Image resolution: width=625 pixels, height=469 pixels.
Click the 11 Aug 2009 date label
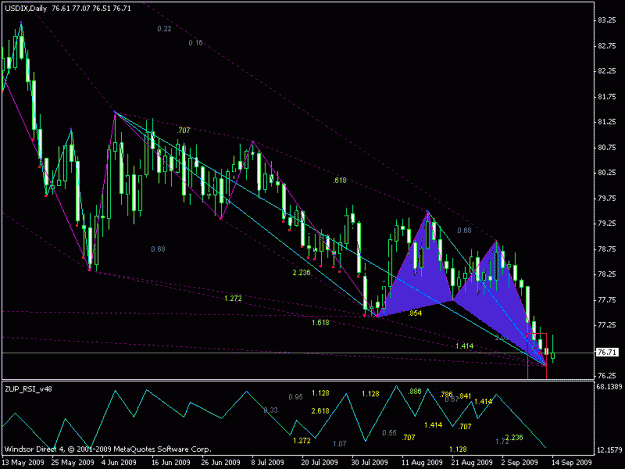click(x=422, y=462)
